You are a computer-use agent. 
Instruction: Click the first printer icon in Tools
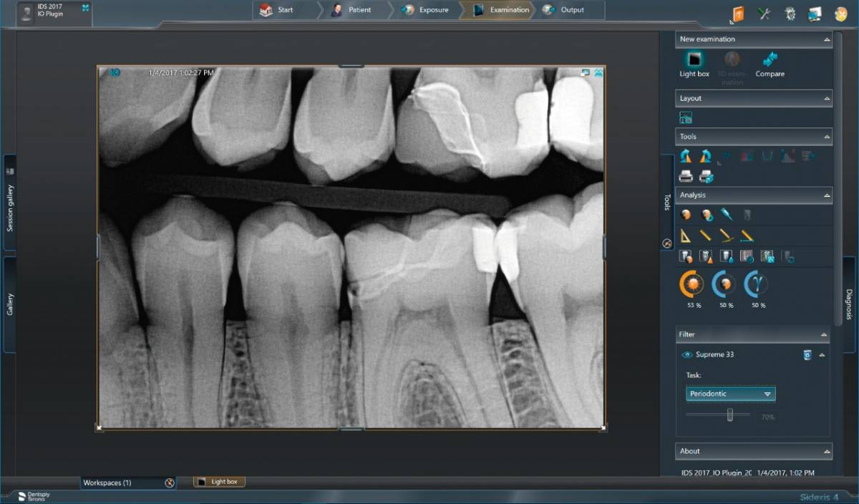click(686, 176)
